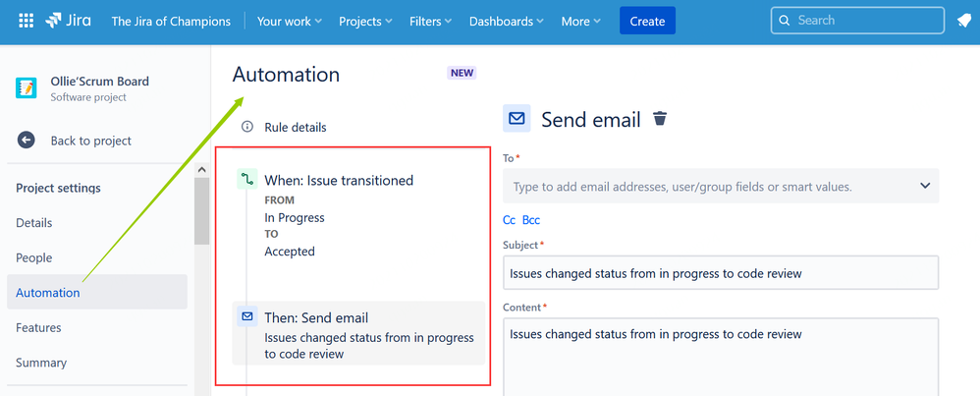The width and height of the screenshot is (980, 396).
Task: Open the app switcher grid icon
Action: point(26,21)
